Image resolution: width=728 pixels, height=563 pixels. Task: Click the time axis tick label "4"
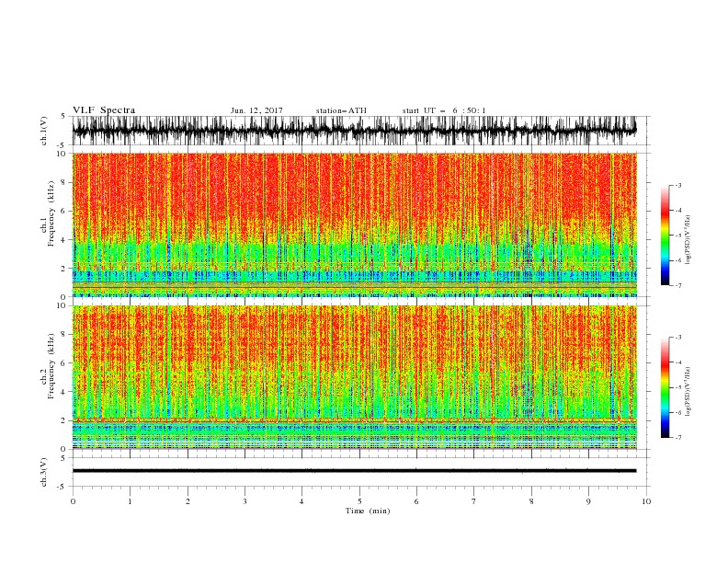(301, 501)
